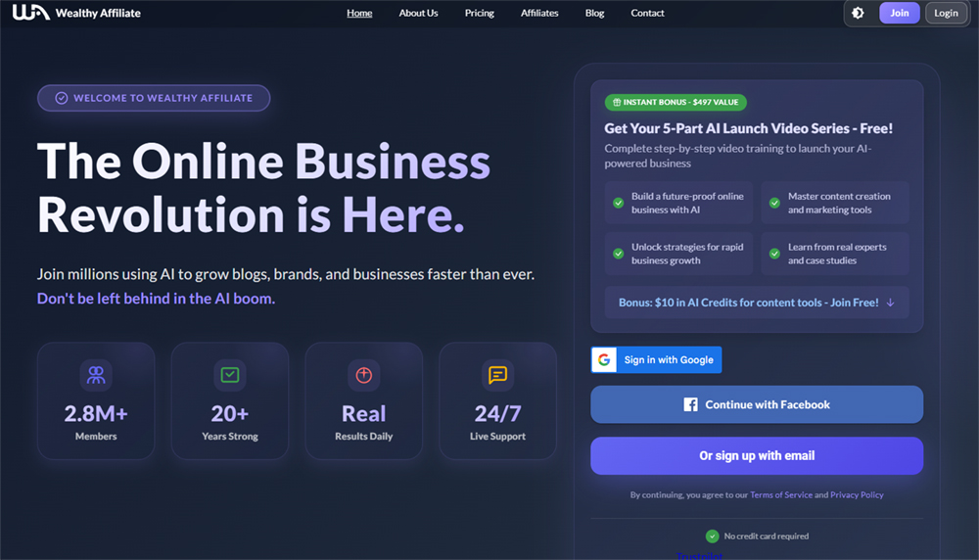Click the Join button in header
The height and width of the screenshot is (560, 979).
click(899, 13)
